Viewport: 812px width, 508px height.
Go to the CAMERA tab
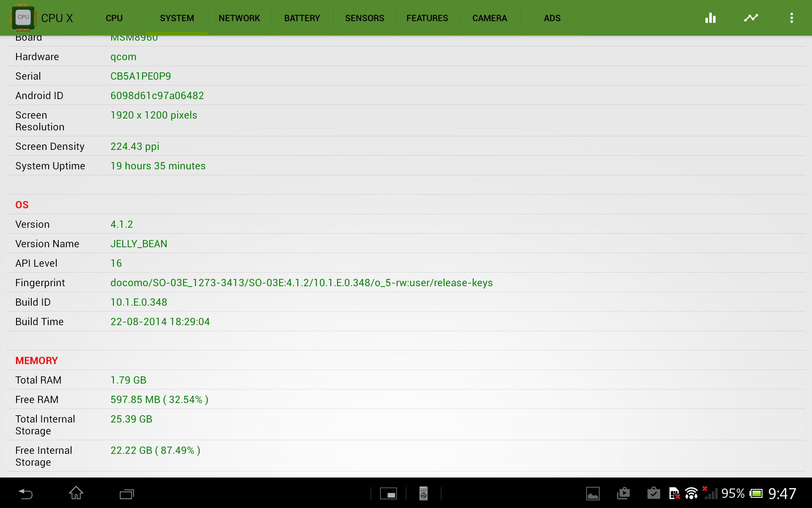click(490, 18)
